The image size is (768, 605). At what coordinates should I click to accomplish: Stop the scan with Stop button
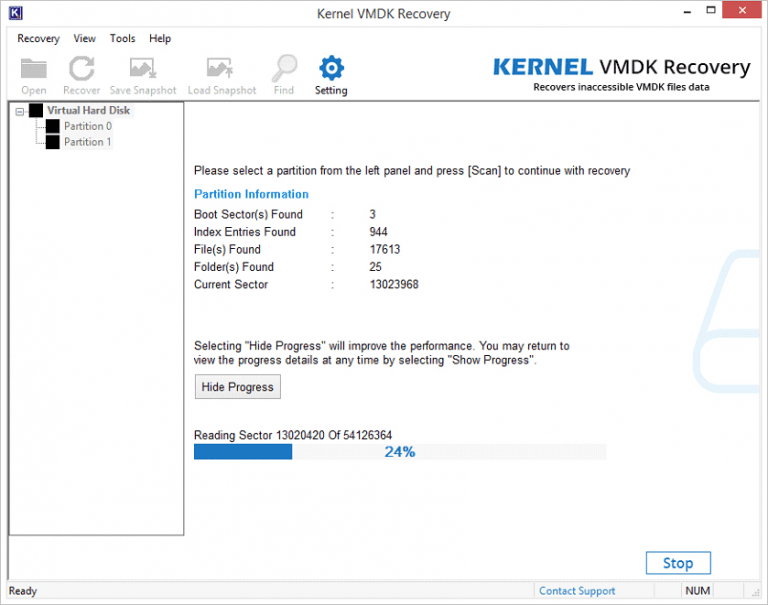677,563
